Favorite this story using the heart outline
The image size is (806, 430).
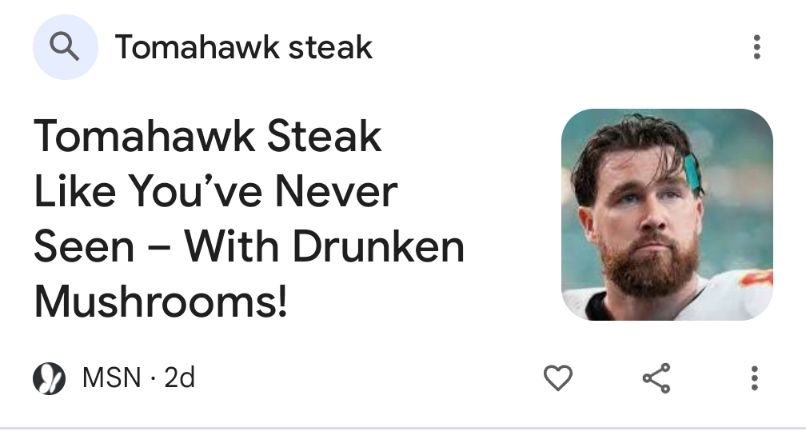click(558, 378)
